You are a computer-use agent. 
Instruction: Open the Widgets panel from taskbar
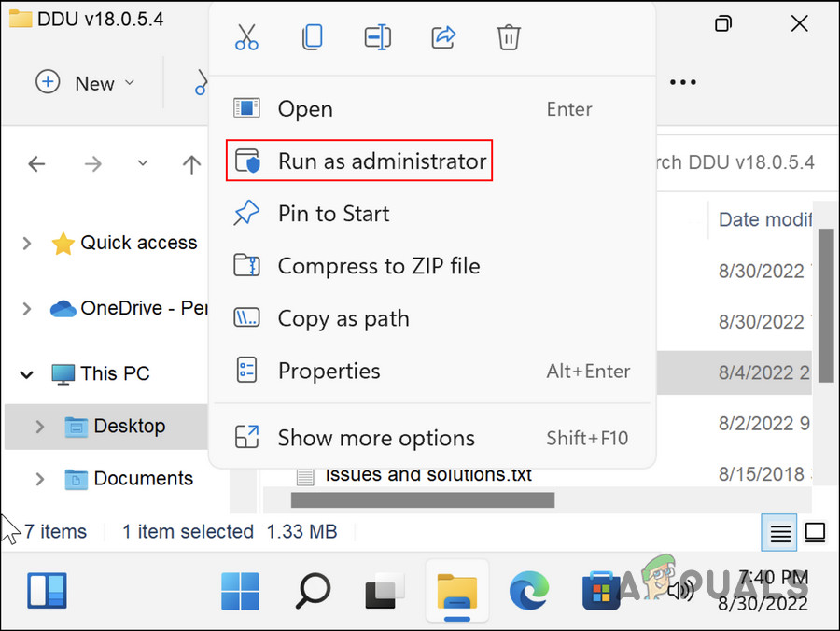(x=46, y=590)
